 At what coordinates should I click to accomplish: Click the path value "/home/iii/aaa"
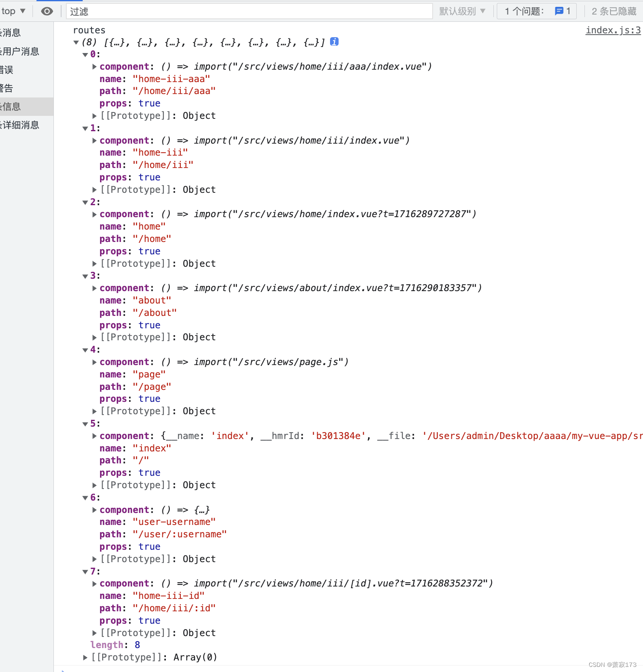(x=174, y=91)
